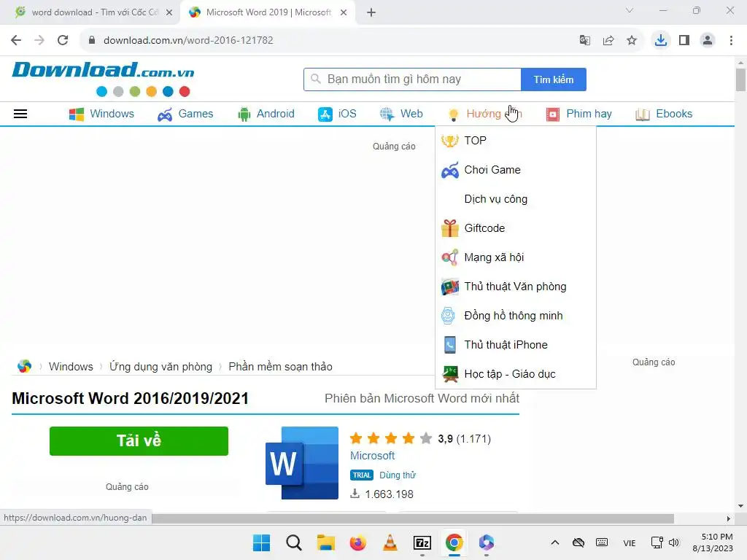The width and height of the screenshot is (747, 560).
Task: Open the Windows navigation menu
Action: point(101,114)
